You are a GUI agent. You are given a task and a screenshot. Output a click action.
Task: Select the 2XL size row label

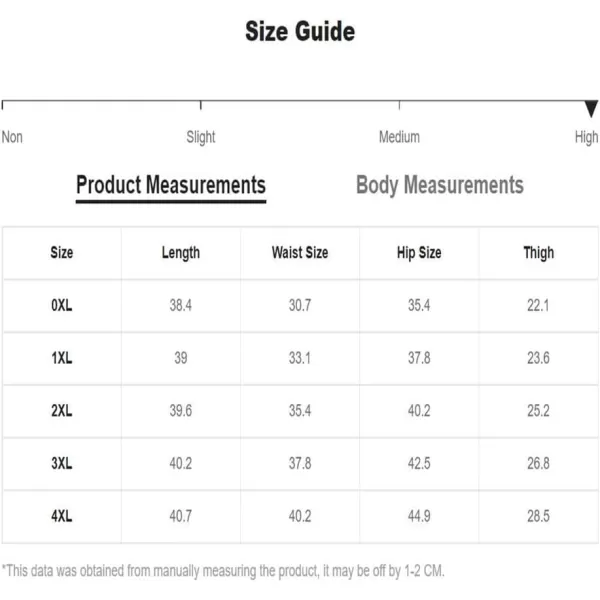coord(62,411)
